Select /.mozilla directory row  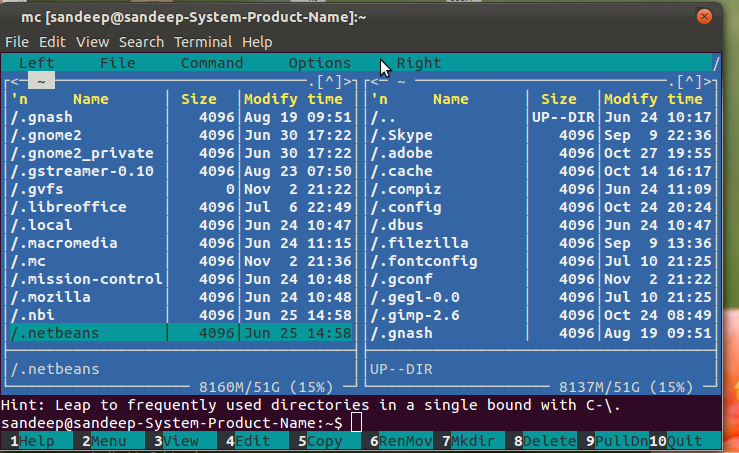pos(181,297)
